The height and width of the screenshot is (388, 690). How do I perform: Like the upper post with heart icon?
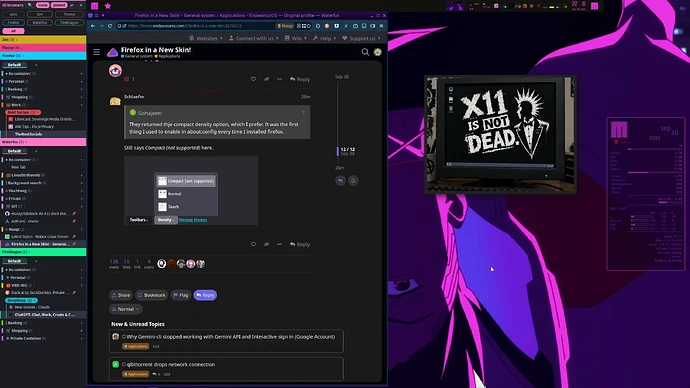click(x=253, y=79)
